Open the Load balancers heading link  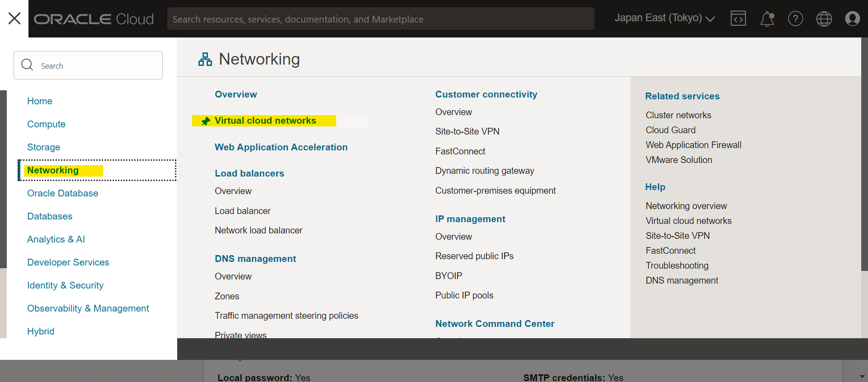pyautogui.click(x=250, y=173)
